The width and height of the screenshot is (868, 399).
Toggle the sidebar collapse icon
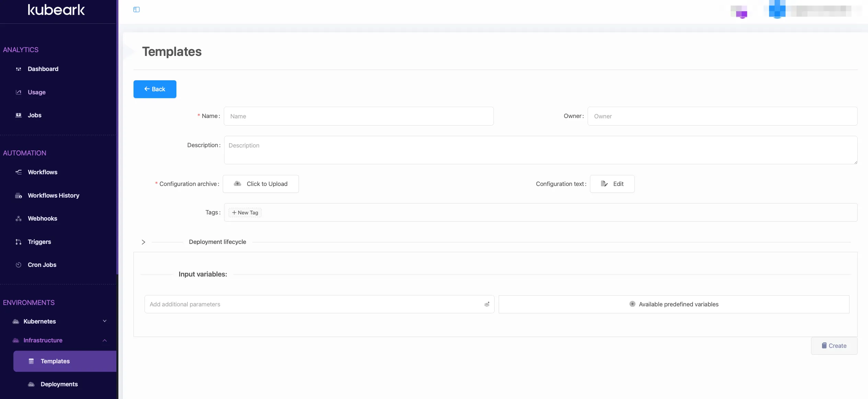[136, 10]
